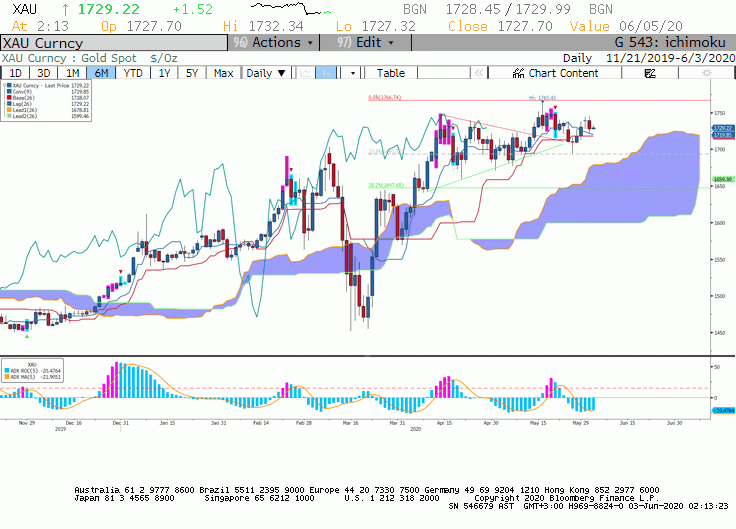The height and width of the screenshot is (529, 736).
Task: Click the Table button
Action: click(x=391, y=73)
